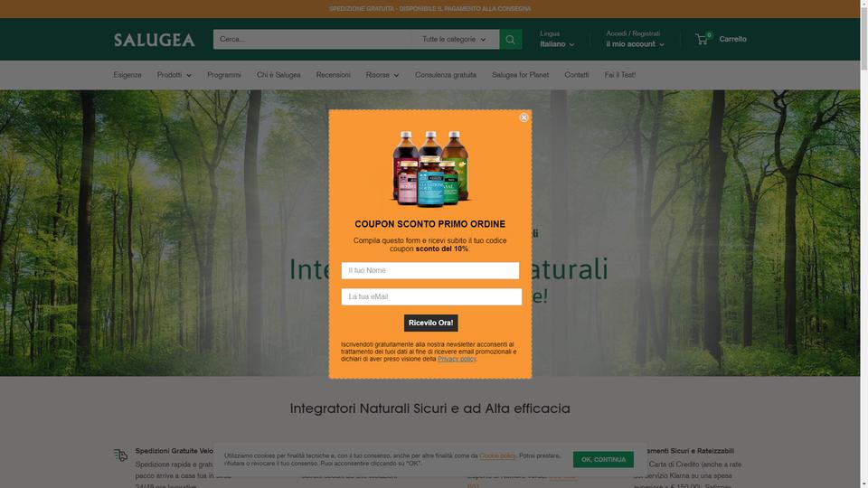Expand the Risorse menu
868x488 pixels.
coord(382,75)
